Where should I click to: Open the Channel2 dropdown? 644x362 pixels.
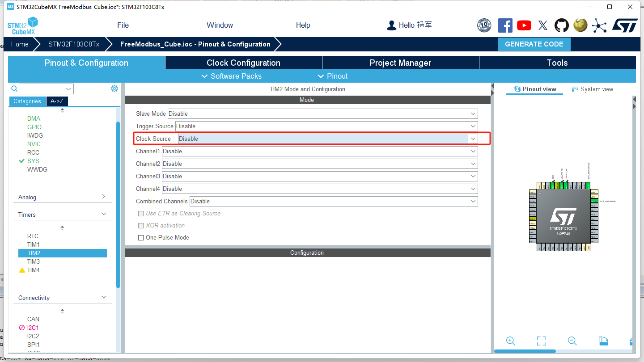pyautogui.click(x=320, y=164)
